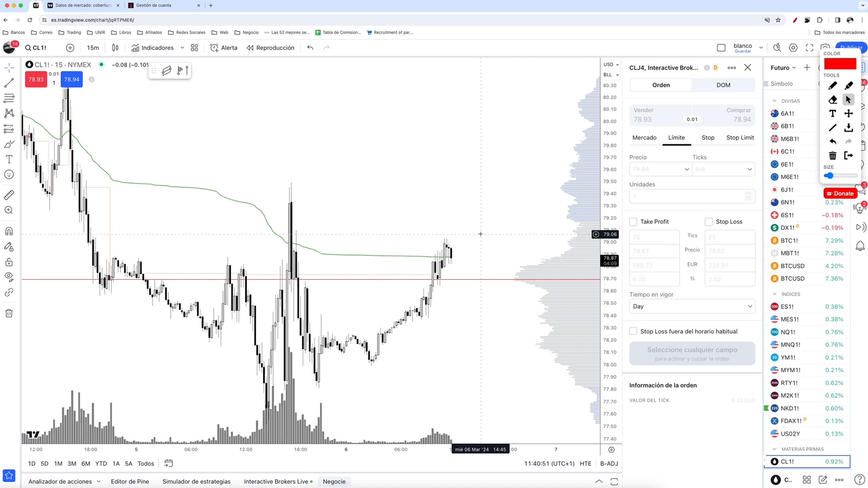Screen dimensions: 868x488
Task: Open the Alerta alarm clock icon
Action: pyautogui.click(x=214, y=48)
